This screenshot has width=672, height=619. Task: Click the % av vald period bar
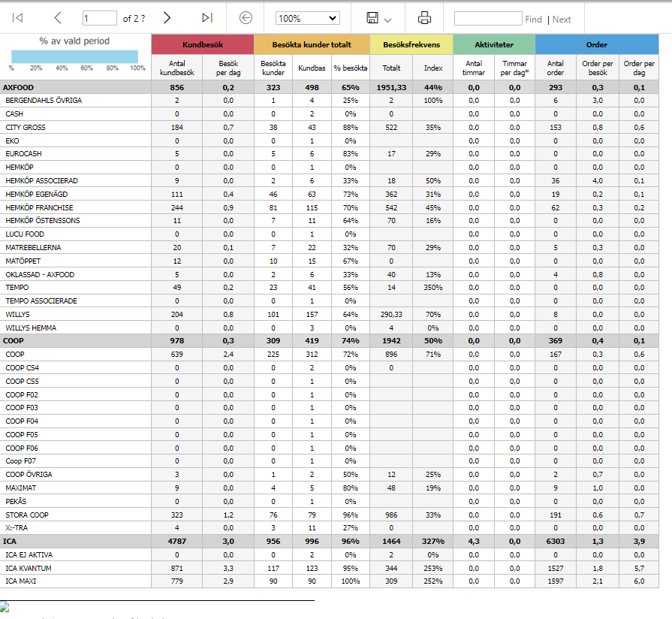pyautogui.click(x=74, y=56)
